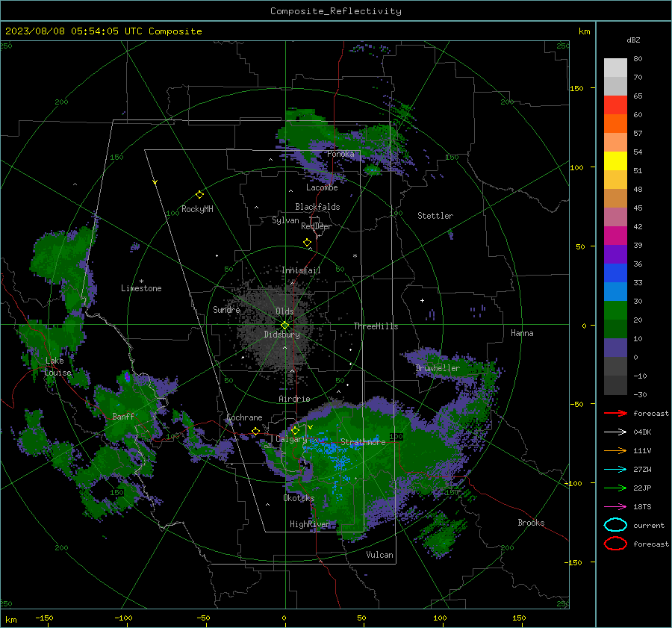Click the Okotoks city label
The width and height of the screenshot is (672, 628).
pyautogui.click(x=299, y=497)
